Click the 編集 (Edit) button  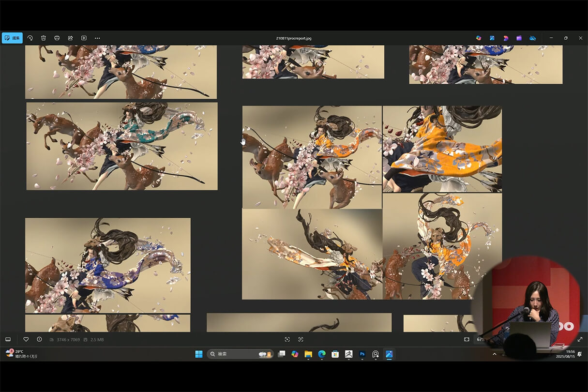point(12,38)
